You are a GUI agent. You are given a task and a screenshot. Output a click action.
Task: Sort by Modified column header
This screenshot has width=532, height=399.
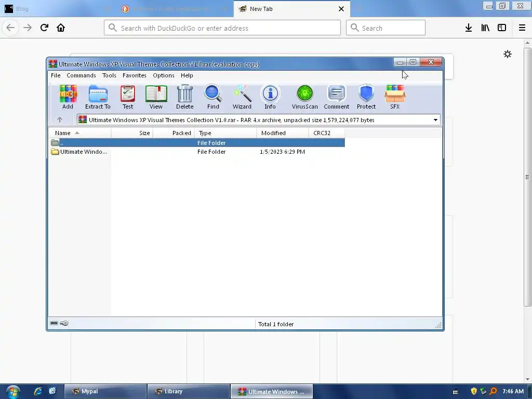pos(283,133)
